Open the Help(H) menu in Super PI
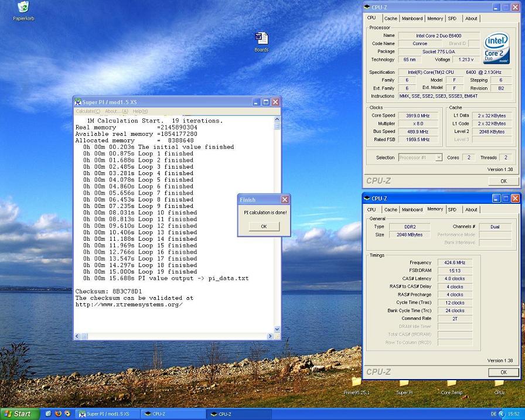The image size is (525, 420). point(140,111)
